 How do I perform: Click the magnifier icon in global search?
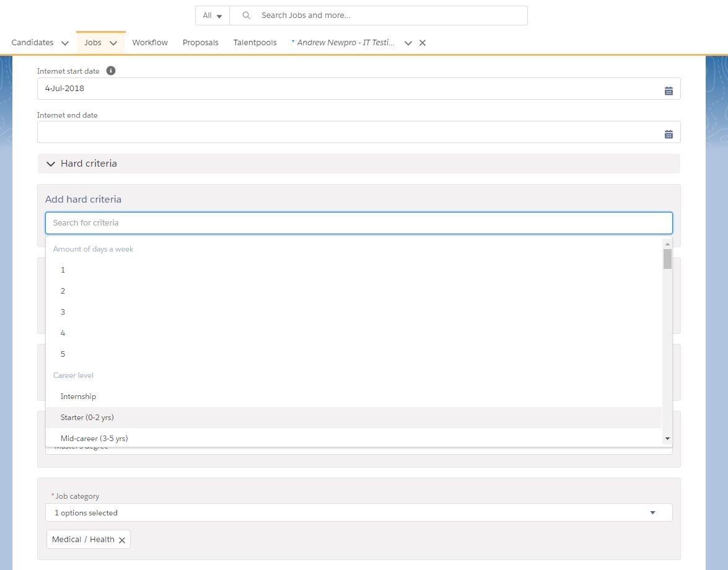click(247, 15)
